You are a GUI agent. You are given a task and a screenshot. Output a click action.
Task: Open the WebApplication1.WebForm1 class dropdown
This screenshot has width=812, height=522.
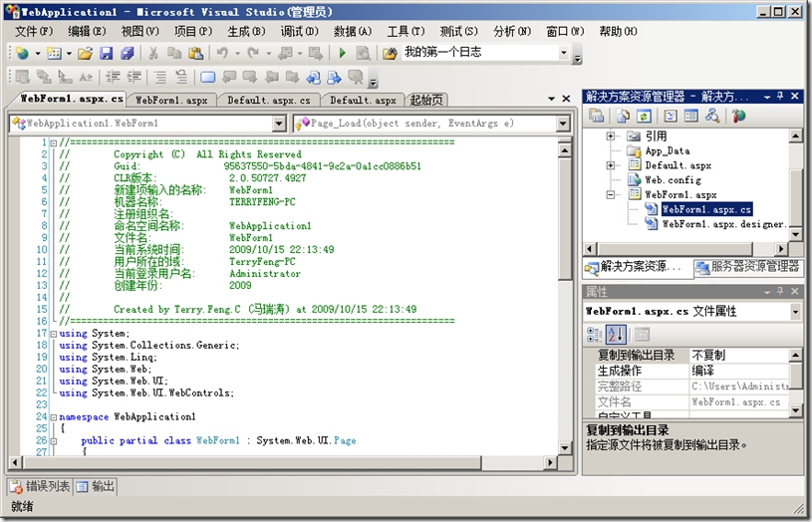click(x=279, y=124)
